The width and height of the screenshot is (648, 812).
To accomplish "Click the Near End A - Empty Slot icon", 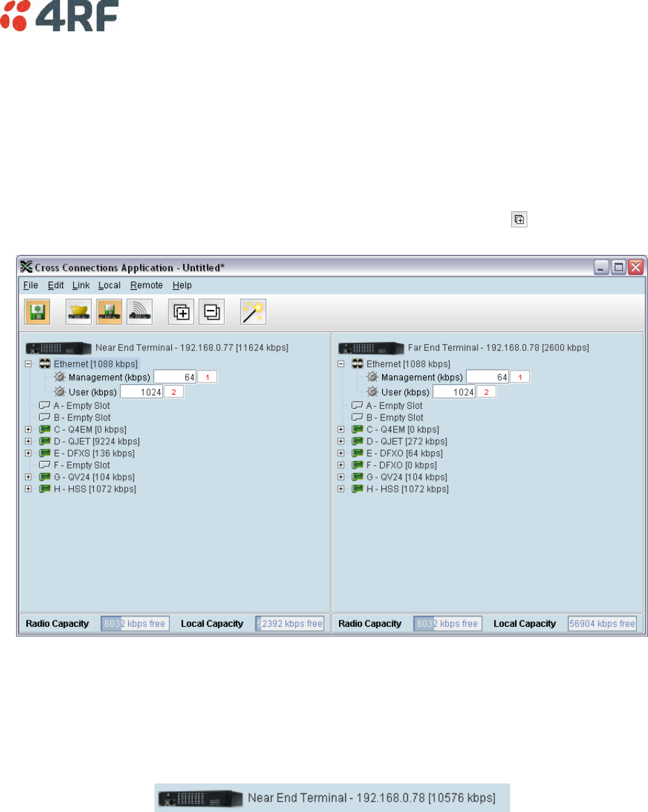I will coord(45,405).
